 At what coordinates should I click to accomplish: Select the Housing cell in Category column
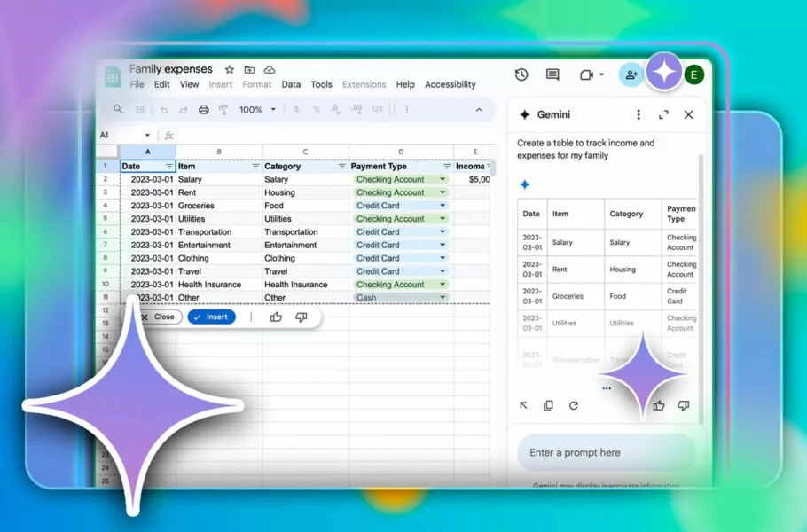point(306,192)
